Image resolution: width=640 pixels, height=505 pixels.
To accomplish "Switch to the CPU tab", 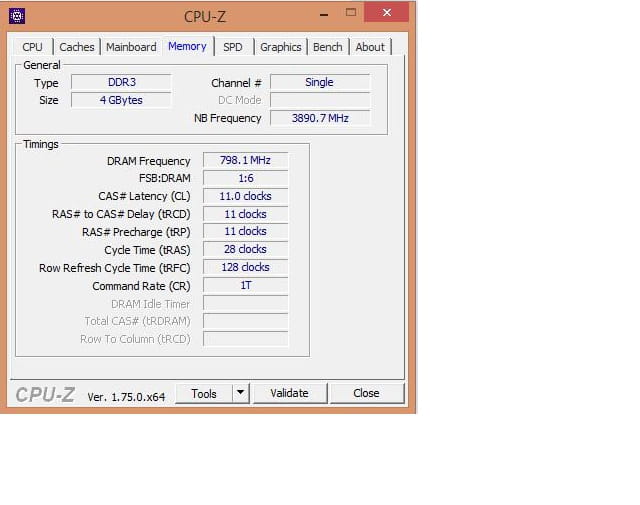I will click(32, 47).
